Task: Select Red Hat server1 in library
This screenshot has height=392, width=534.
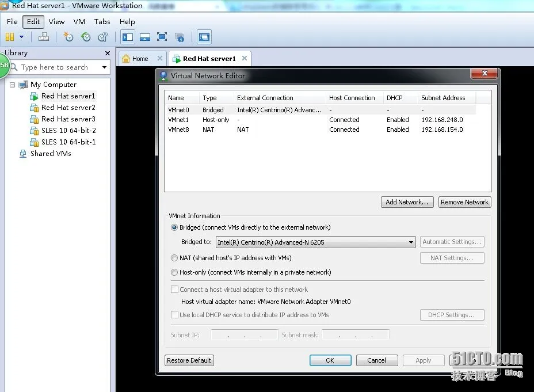Action: click(68, 96)
